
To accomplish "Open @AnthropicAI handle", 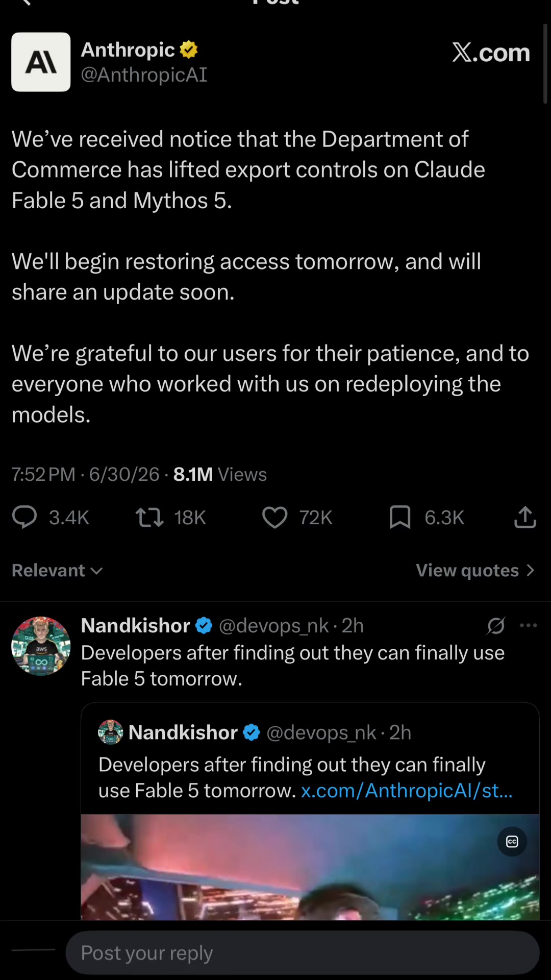I will coord(144,75).
